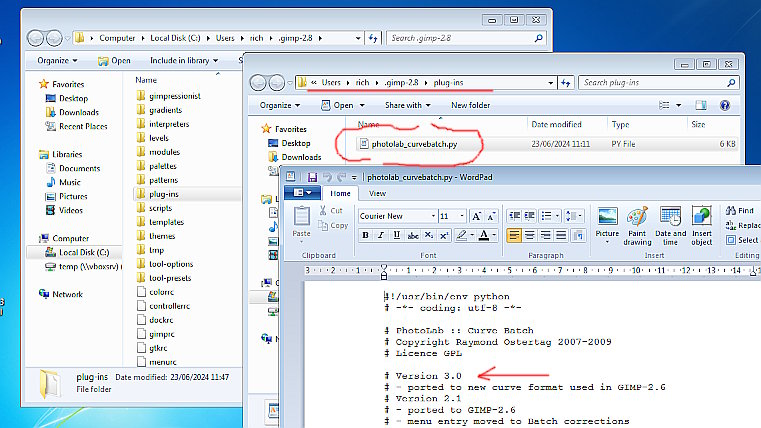Screen dimensions: 761x428
Task: Click Select all in WordPad Editing group
Action: pyautogui.click(x=743, y=240)
